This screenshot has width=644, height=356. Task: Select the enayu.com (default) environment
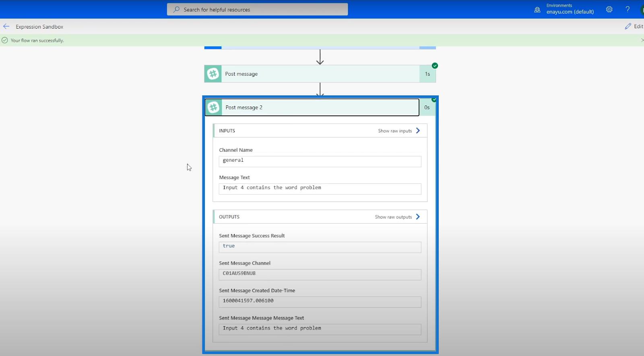tap(570, 12)
